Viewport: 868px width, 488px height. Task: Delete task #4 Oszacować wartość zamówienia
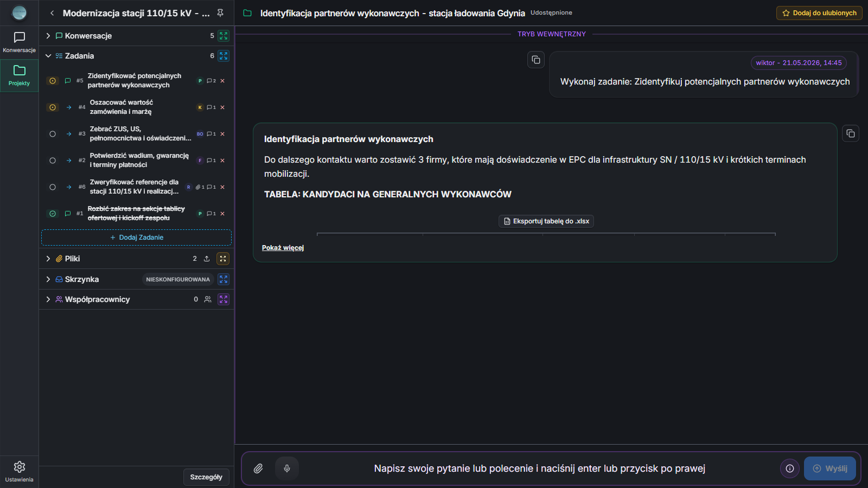[222, 107]
